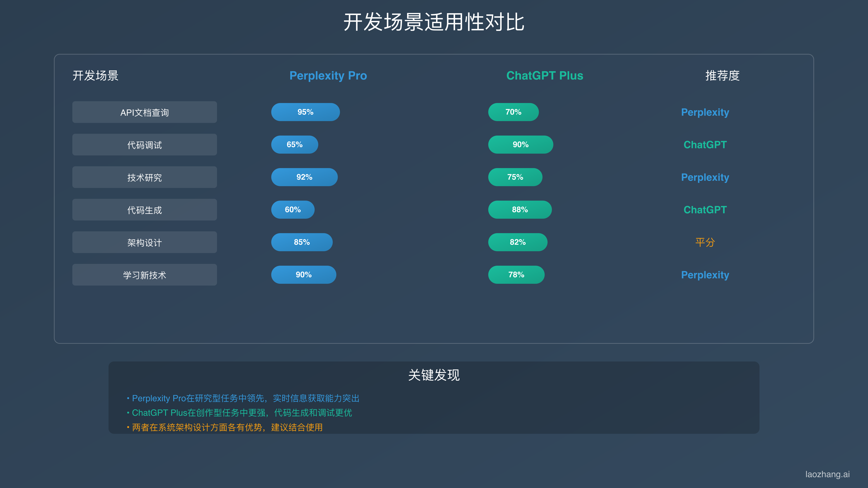Click Perplexity recommendation for 学习新技术
This screenshot has height=488, width=868.
(x=705, y=275)
